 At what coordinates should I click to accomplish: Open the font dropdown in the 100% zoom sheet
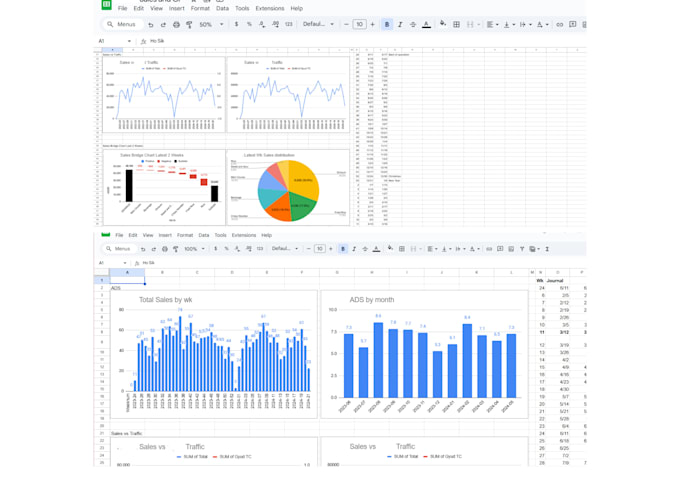coord(285,249)
